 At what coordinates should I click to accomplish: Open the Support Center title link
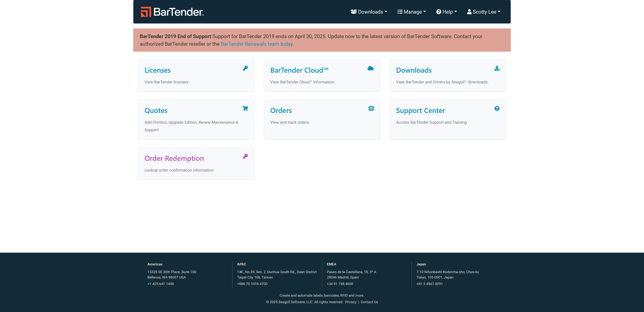(x=420, y=111)
